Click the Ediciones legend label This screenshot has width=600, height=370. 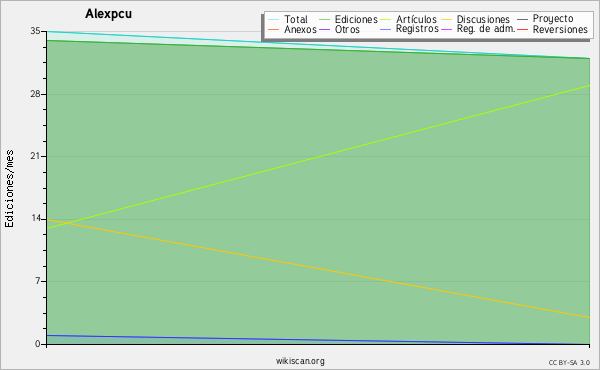click(356, 19)
